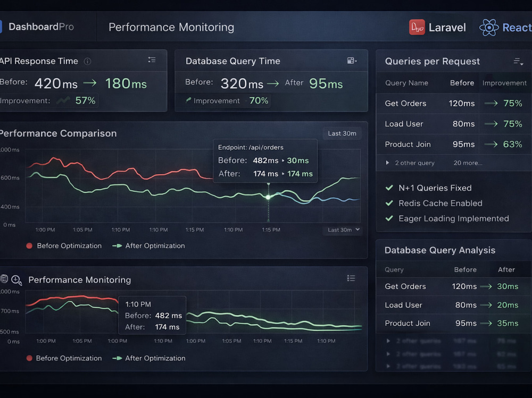This screenshot has width=532, height=398.
Task: Expand the third blurred query row triangle
Action: click(388, 366)
